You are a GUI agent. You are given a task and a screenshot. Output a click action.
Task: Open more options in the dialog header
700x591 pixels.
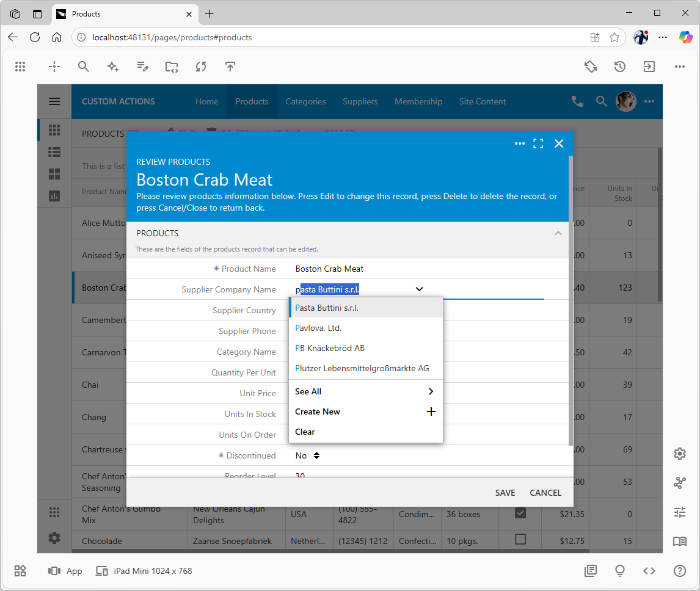(520, 143)
